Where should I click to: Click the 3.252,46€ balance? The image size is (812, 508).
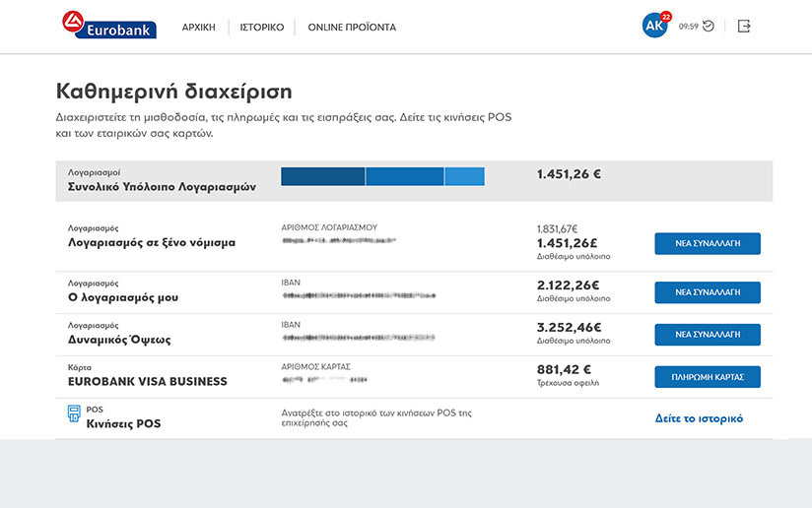(x=570, y=328)
